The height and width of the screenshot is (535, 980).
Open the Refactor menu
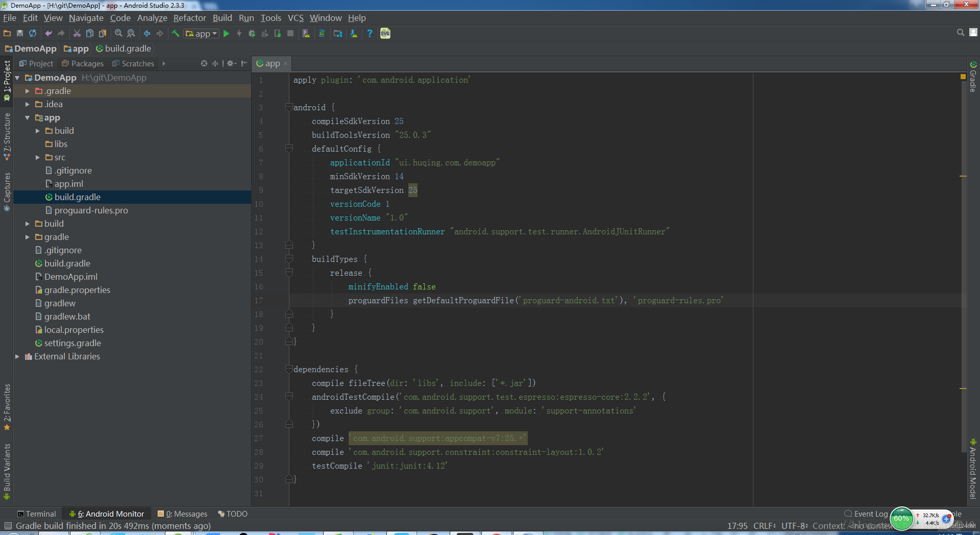(190, 18)
